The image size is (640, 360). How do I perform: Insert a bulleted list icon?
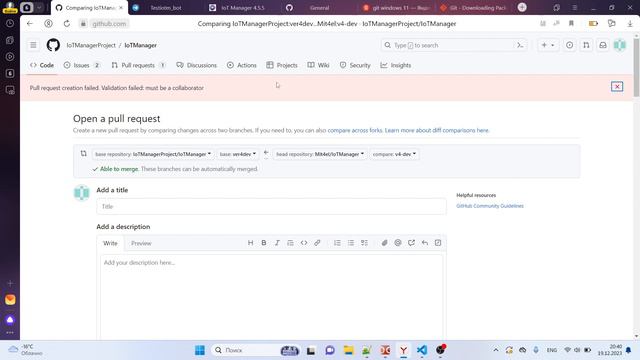(351, 243)
